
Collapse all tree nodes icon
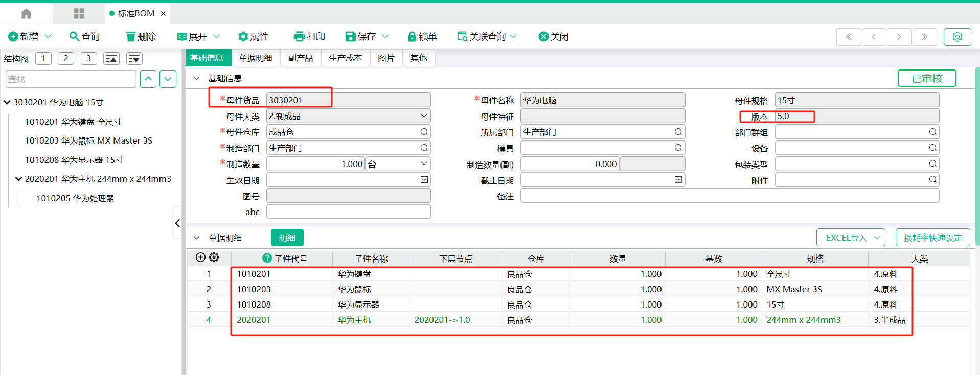(111, 58)
